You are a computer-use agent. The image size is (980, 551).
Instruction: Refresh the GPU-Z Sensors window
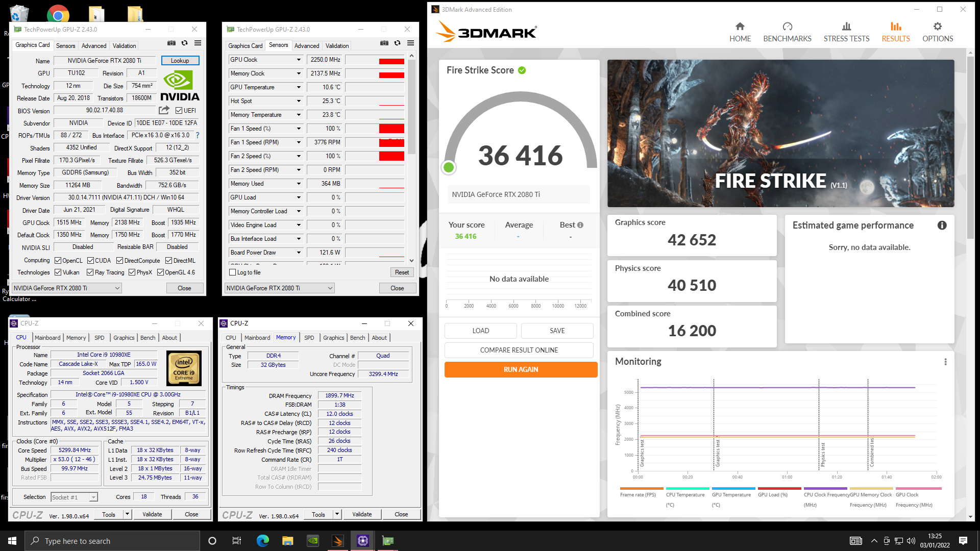click(398, 43)
